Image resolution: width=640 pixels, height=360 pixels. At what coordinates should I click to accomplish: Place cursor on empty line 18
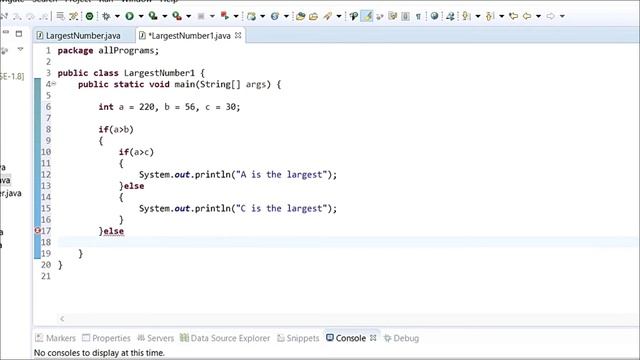point(348,242)
